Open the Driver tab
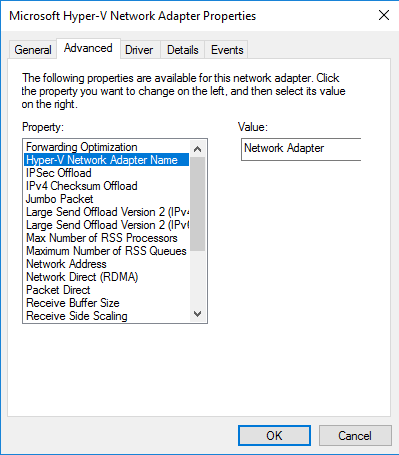The width and height of the screenshot is (399, 455). point(139,50)
